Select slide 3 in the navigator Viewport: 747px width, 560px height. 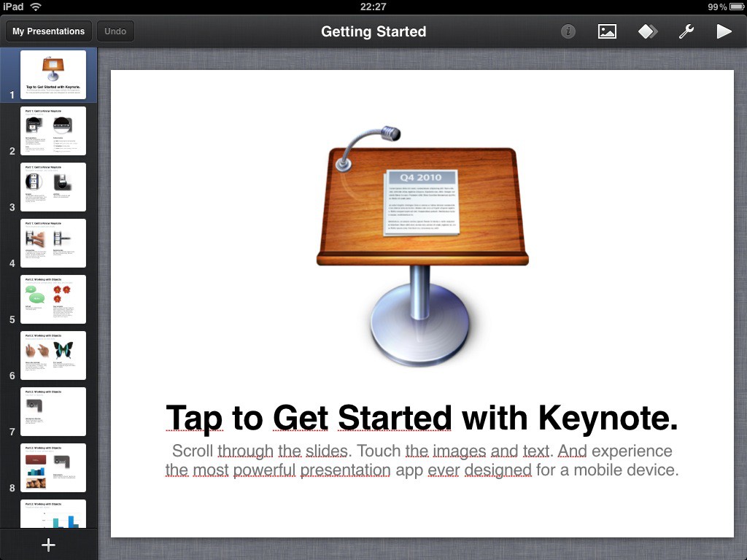coord(53,187)
